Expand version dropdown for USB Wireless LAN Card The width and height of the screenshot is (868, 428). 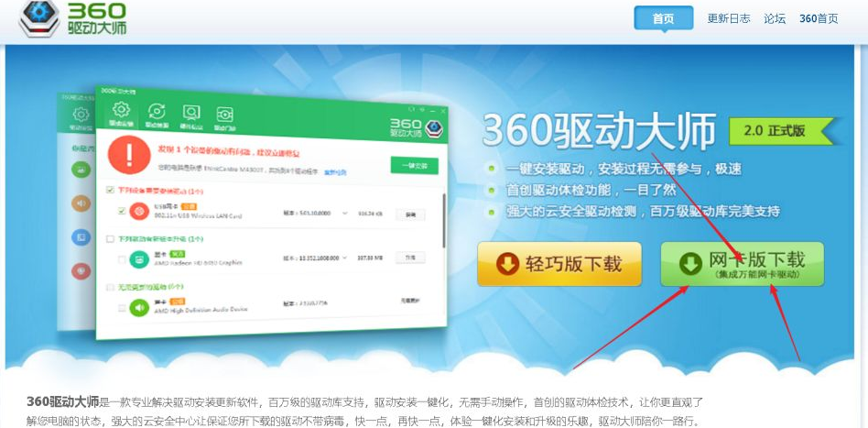pos(344,214)
